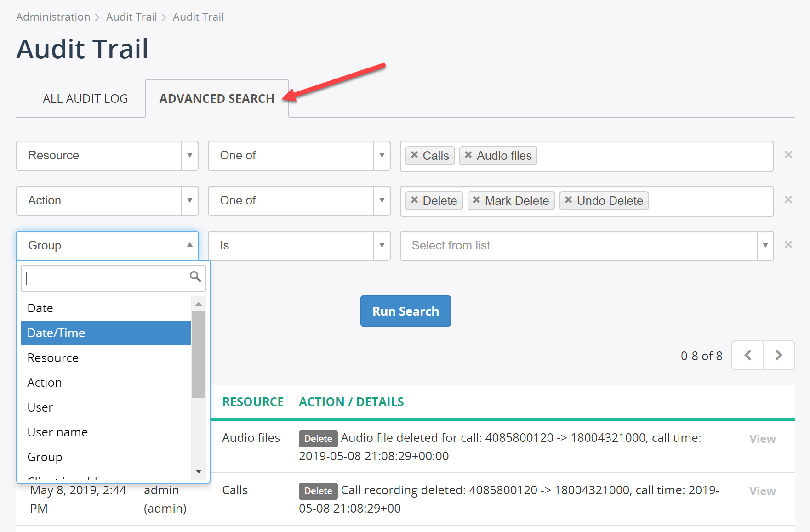This screenshot has width=810, height=532.
Task: Click the 'admin (admin)' user cell
Action: tap(165, 499)
